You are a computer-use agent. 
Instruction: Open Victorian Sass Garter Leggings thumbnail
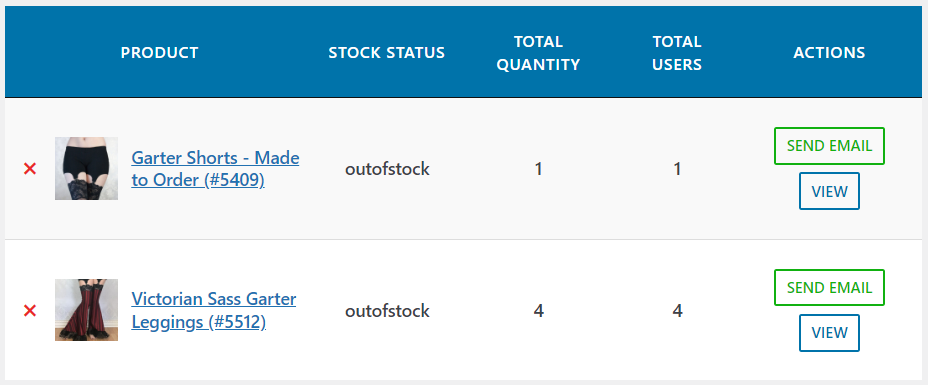tap(86, 310)
